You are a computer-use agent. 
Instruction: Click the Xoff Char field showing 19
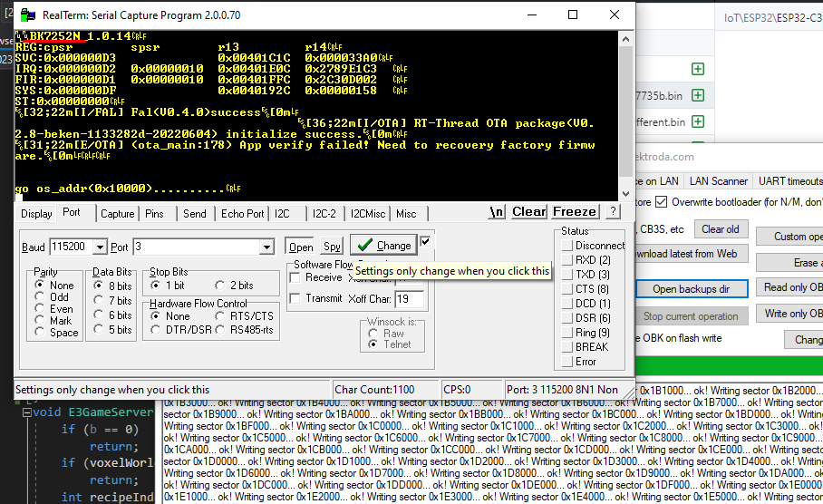(409, 299)
